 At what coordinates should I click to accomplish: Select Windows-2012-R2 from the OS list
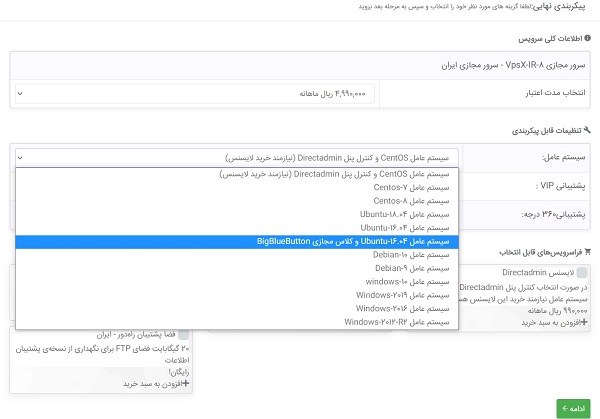click(x=237, y=322)
